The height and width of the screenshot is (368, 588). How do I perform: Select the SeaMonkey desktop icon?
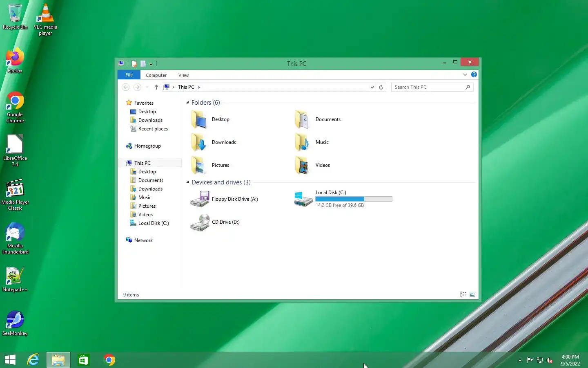pyautogui.click(x=15, y=323)
